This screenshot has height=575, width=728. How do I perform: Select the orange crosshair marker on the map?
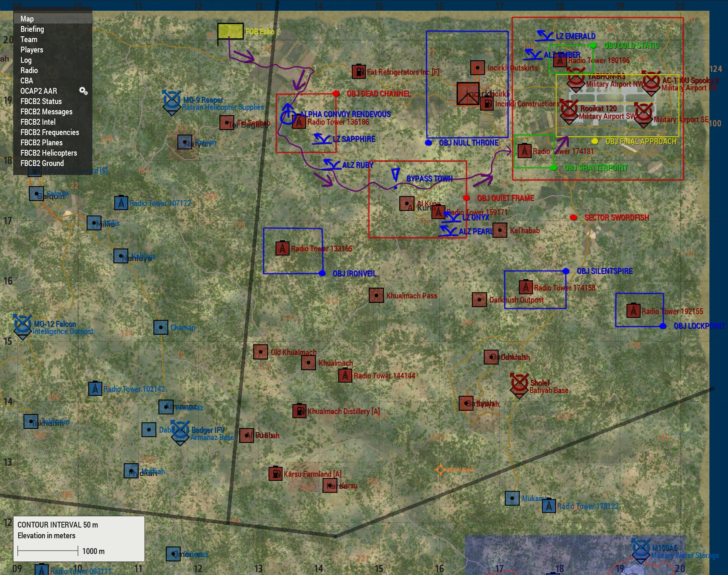(x=440, y=469)
